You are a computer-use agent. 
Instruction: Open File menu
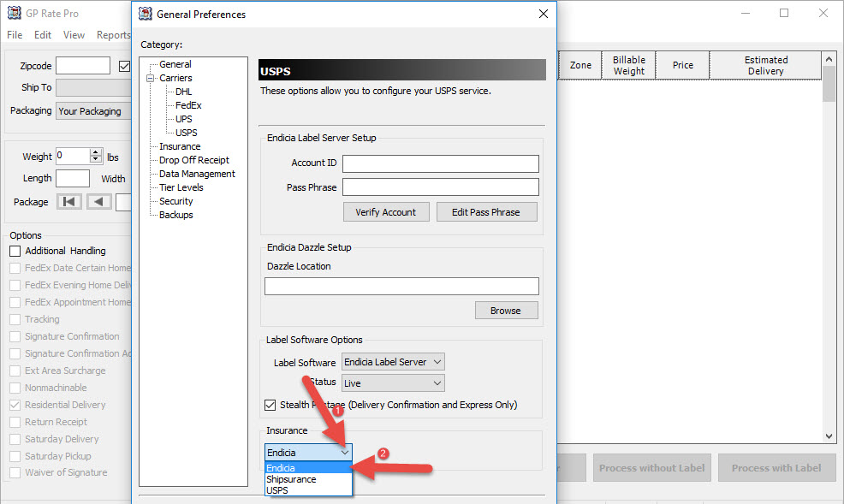pos(15,35)
